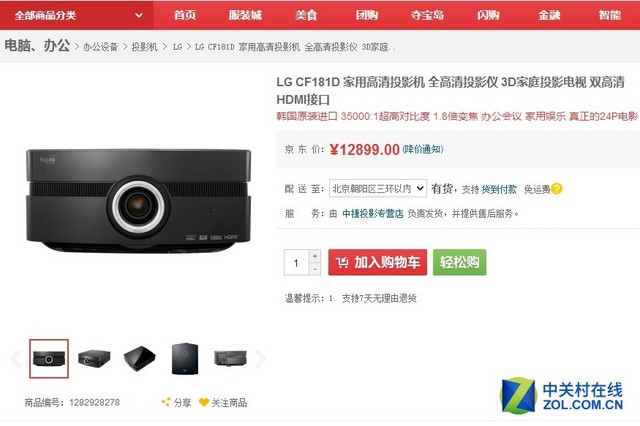Click the share icon below the product thumbnails
640x426 pixels.
(x=166, y=402)
